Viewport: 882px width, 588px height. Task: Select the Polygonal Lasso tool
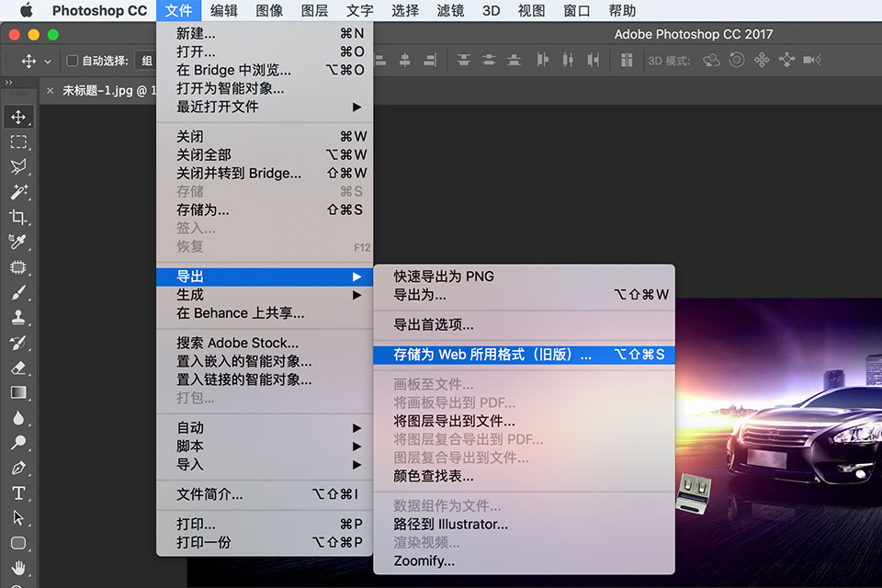(20, 168)
